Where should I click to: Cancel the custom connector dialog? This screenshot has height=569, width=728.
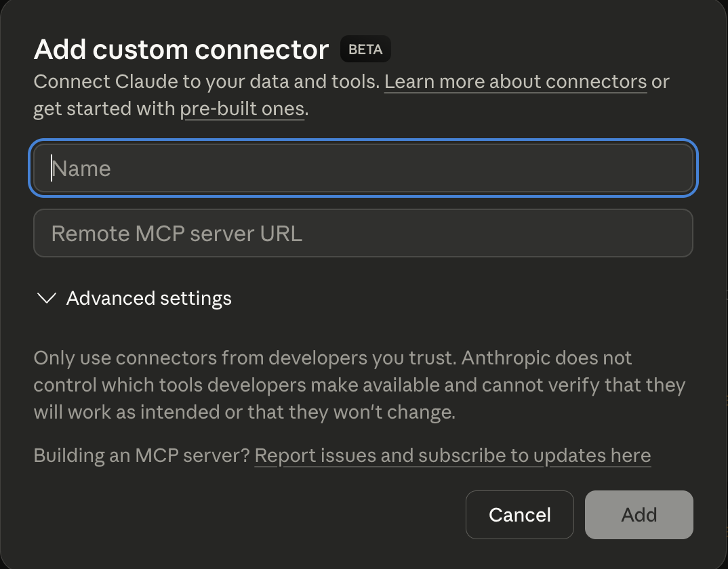click(x=519, y=515)
